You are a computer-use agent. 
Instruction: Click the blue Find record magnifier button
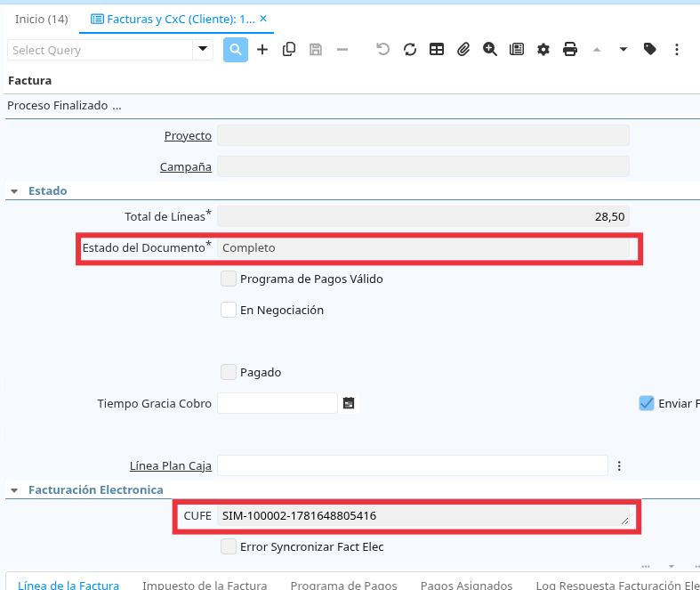(236, 50)
